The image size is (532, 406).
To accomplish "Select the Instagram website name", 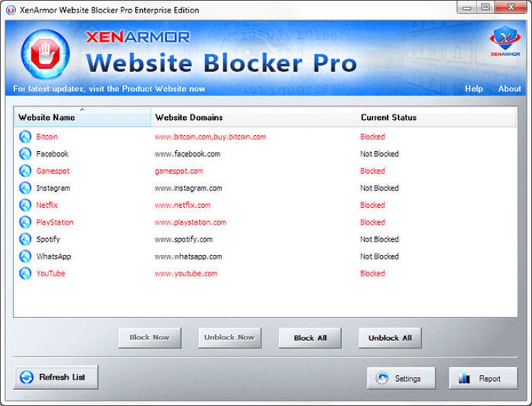I will point(53,188).
